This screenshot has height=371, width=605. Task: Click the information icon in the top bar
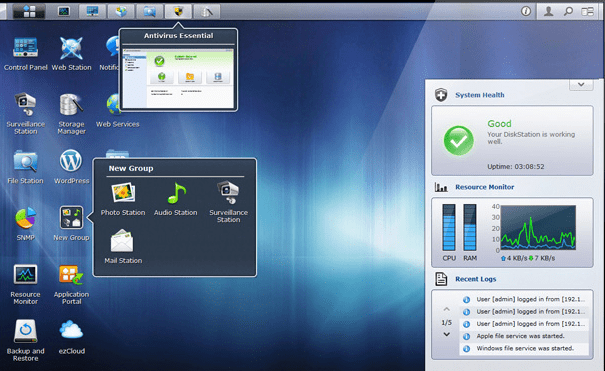[526, 11]
